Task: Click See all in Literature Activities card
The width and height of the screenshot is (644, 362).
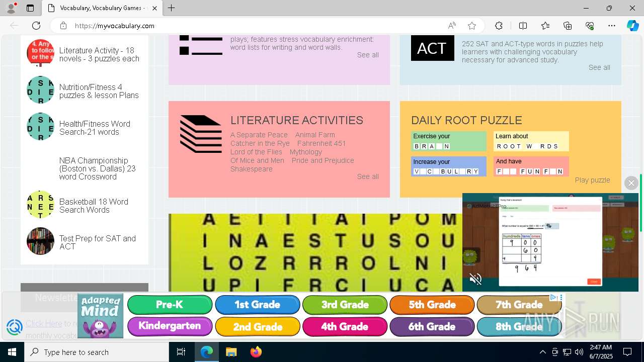Action: [x=368, y=176]
